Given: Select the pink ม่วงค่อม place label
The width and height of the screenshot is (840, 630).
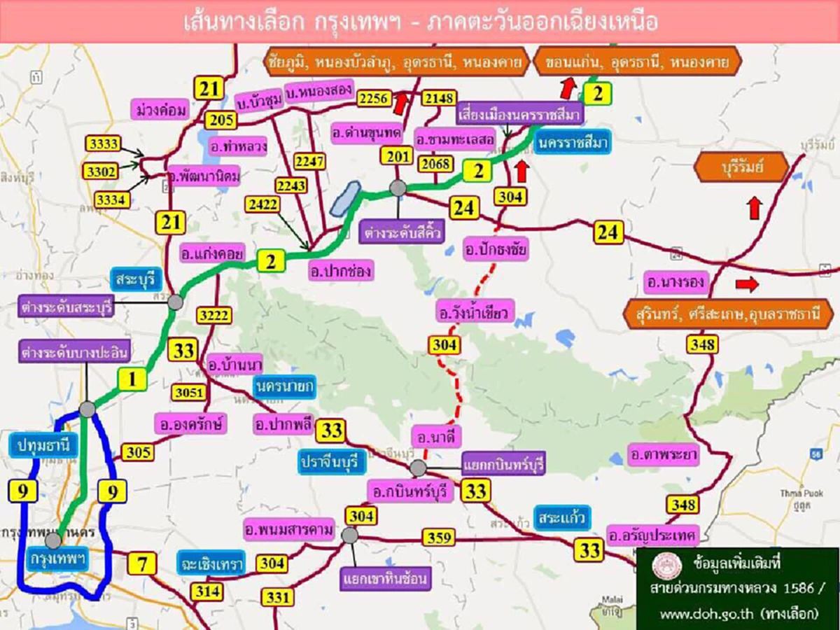Looking at the screenshot, I should click(161, 109).
